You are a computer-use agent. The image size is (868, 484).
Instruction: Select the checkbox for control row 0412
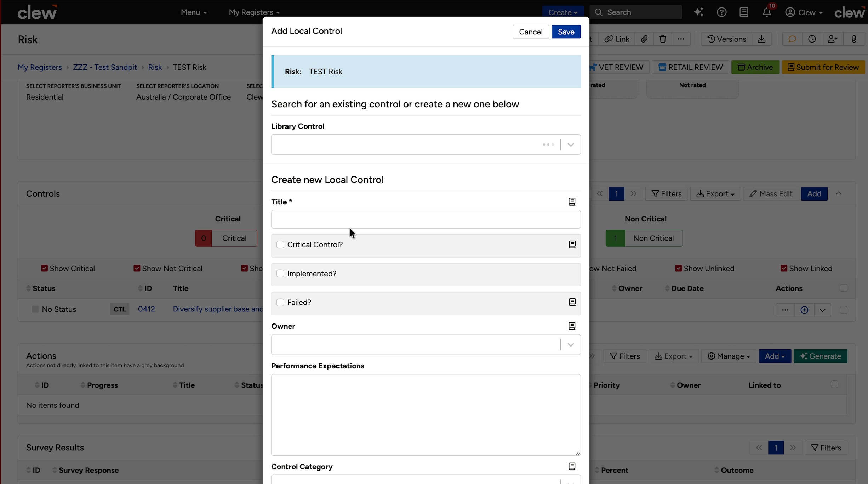coord(844,310)
